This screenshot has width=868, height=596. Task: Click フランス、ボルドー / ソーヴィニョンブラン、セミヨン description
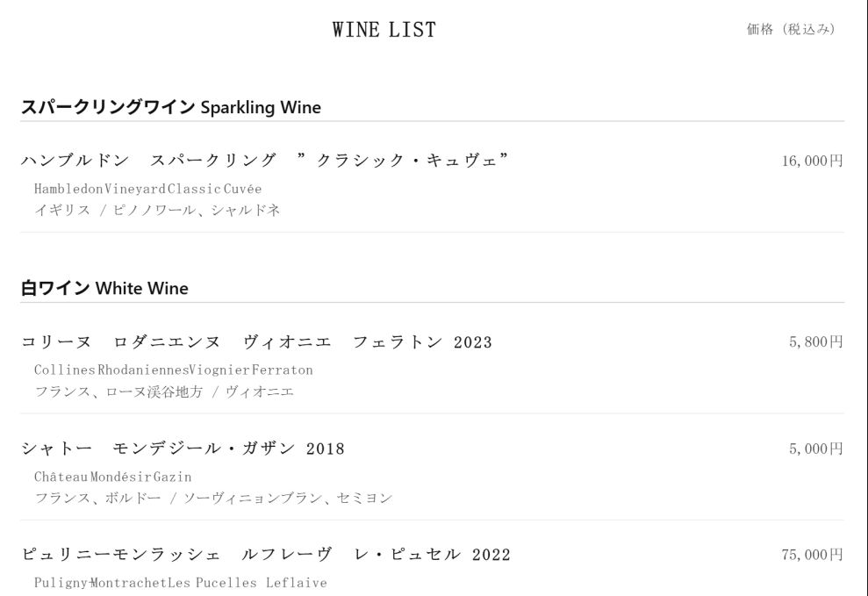[x=213, y=498]
